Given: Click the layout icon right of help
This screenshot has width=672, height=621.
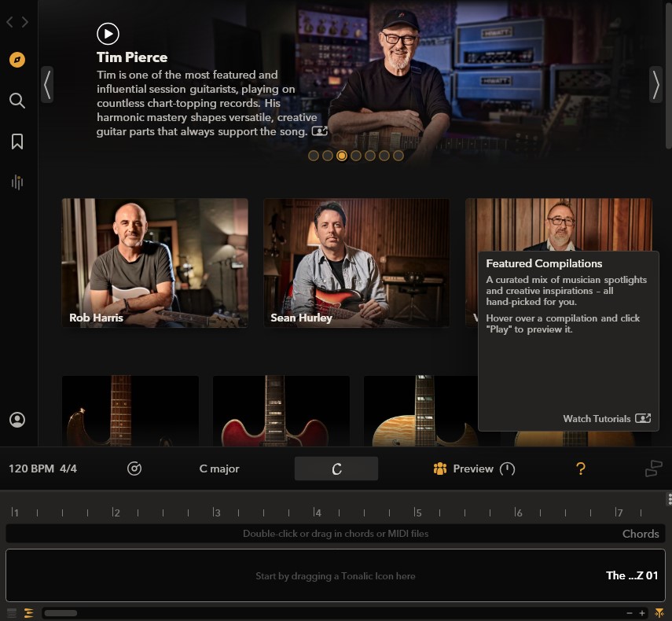Looking at the screenshot, I should 653,469.
